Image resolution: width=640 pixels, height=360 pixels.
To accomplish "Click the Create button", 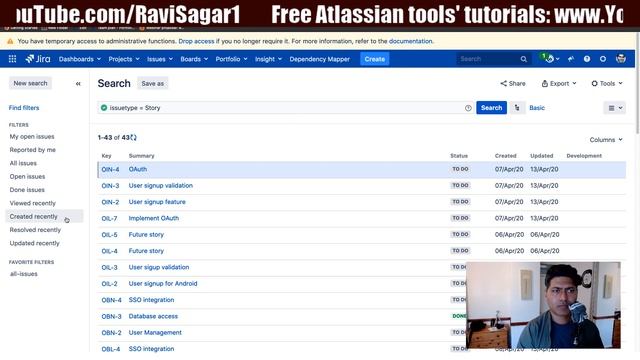I will click(x=374, y=59).
